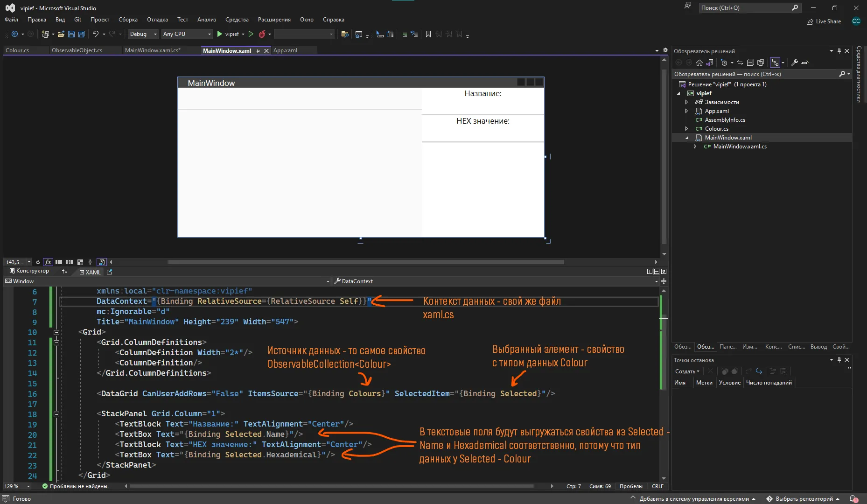Viewport: 867px width, 504px height.
Task: Click horizontal scrollbar of the designer
Action: pyautogui.click(x=366, y=262)
